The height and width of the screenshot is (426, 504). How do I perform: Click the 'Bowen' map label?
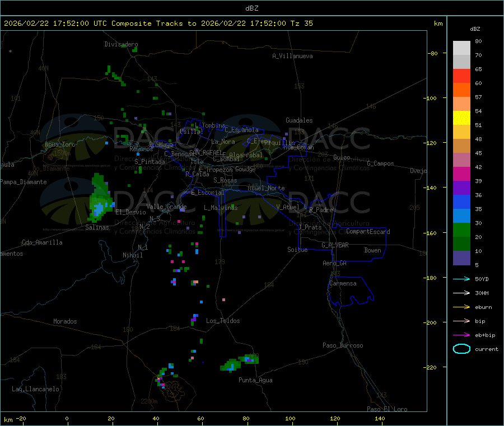(x=373, y=250)
